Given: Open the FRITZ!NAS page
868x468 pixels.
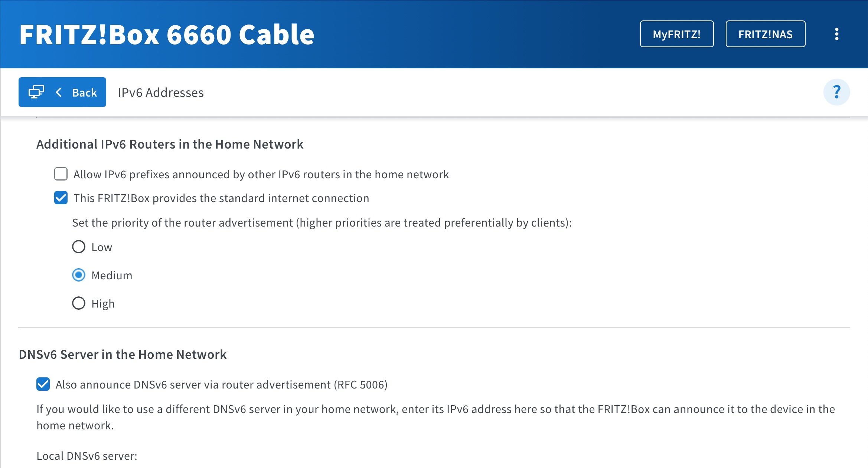Looking at the screenshot, I should [765, 34].
